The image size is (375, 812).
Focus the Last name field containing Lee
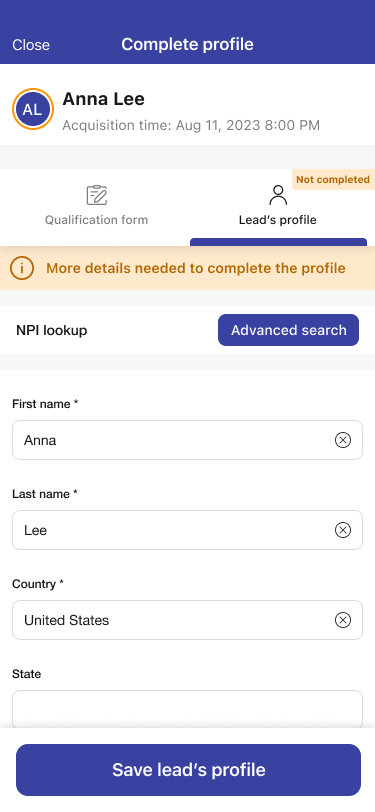click(188, 530)
